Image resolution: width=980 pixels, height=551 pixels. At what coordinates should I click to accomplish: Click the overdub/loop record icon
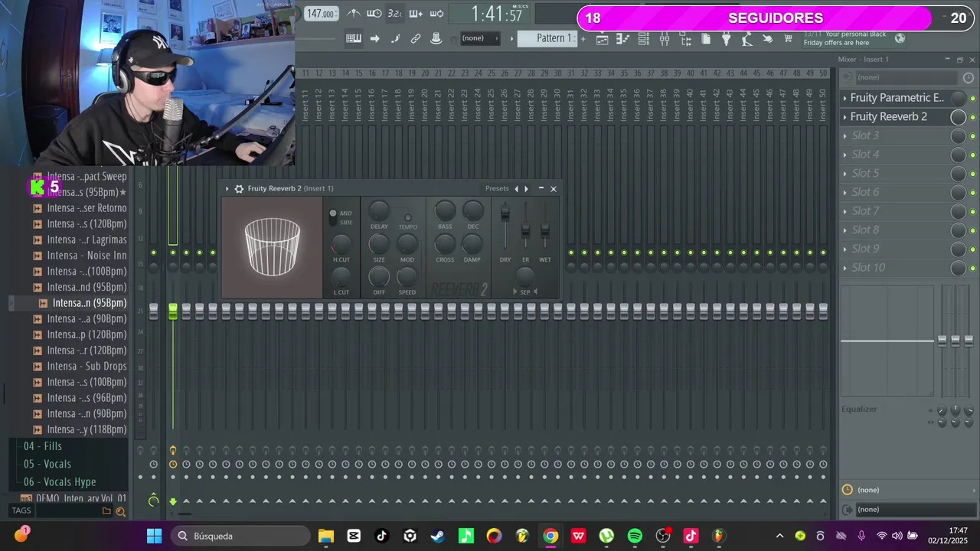click(x=437, y=14)
